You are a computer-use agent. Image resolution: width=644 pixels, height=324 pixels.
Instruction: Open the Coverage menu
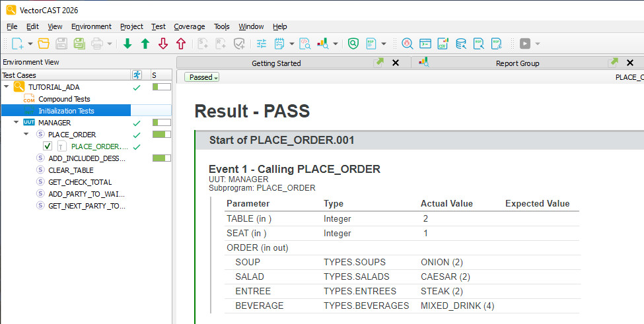tap(190, 26)
